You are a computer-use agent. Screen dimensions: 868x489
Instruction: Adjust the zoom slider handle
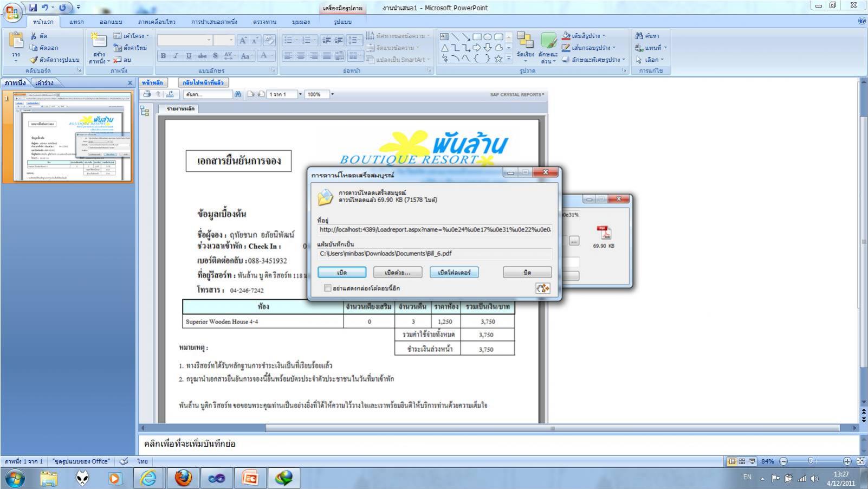[x=811, y=461]
